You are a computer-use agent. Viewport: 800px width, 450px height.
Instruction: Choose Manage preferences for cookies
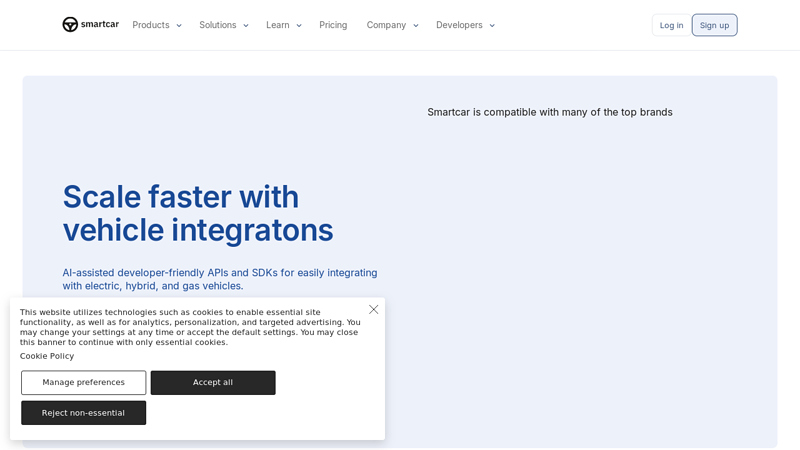[x=84, y=383]
